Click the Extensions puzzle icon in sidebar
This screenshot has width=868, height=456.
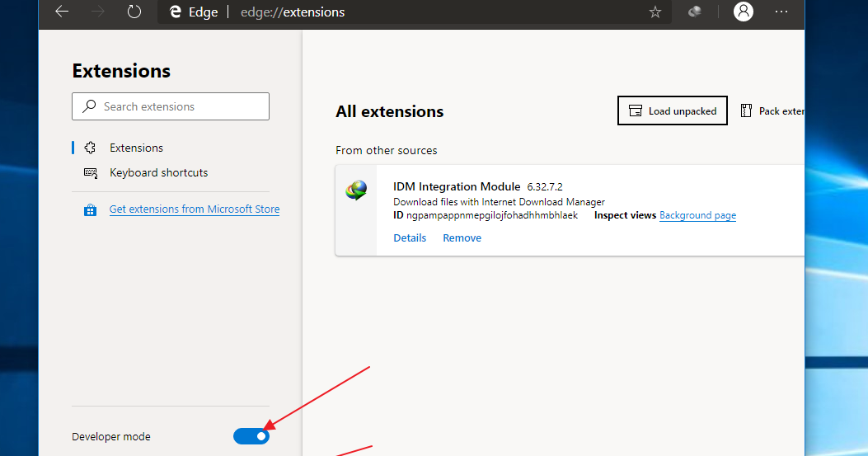click(x=90, y=148)
